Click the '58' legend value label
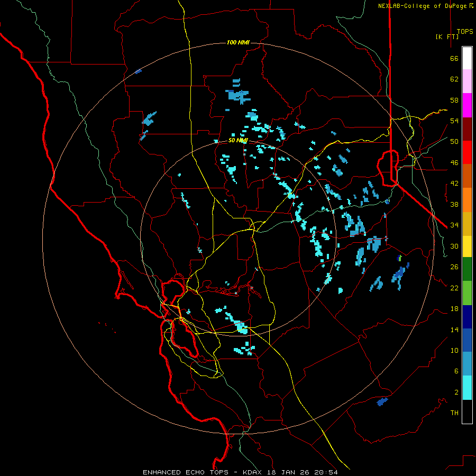This screenshot has height=476, width=476. click(x=454, y=100)
